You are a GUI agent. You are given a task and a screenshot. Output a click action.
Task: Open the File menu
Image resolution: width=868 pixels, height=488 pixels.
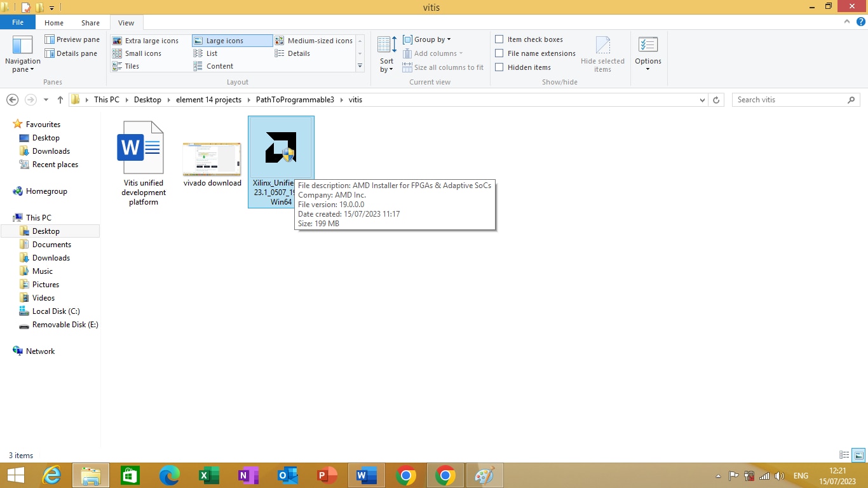click(x=18, y=22)
